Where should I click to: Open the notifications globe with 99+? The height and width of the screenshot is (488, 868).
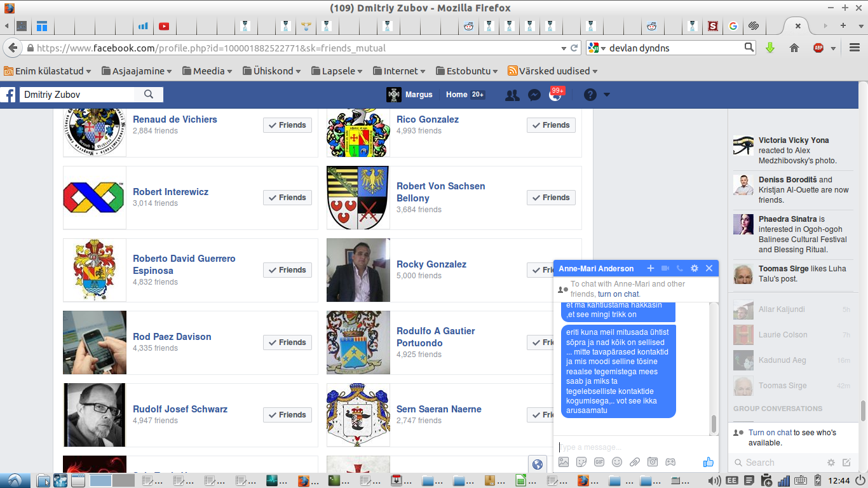point(556,95)
